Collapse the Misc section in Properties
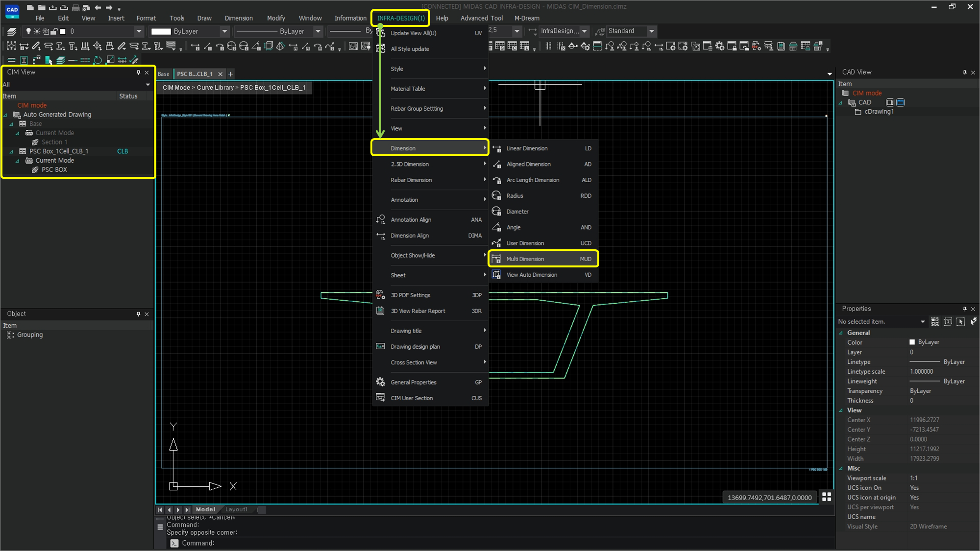 841,469
